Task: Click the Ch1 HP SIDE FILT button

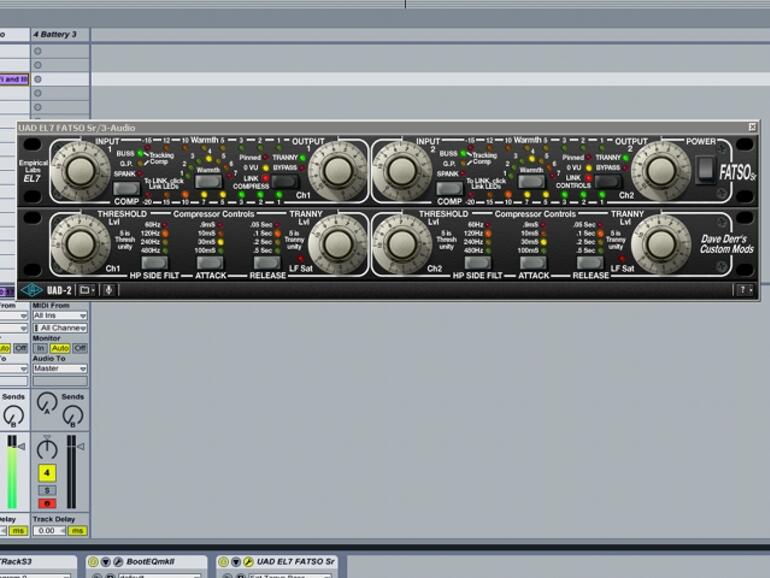Action: [154, 263]
